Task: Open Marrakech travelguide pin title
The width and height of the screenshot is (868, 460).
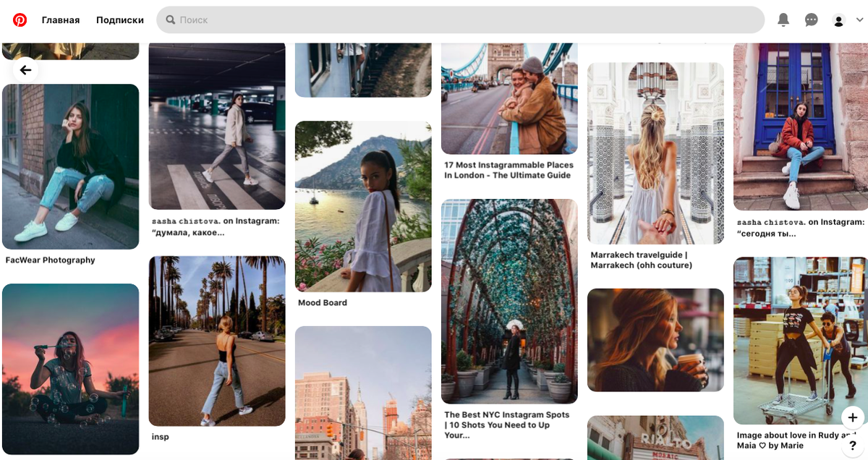Action: coord(642,260)
